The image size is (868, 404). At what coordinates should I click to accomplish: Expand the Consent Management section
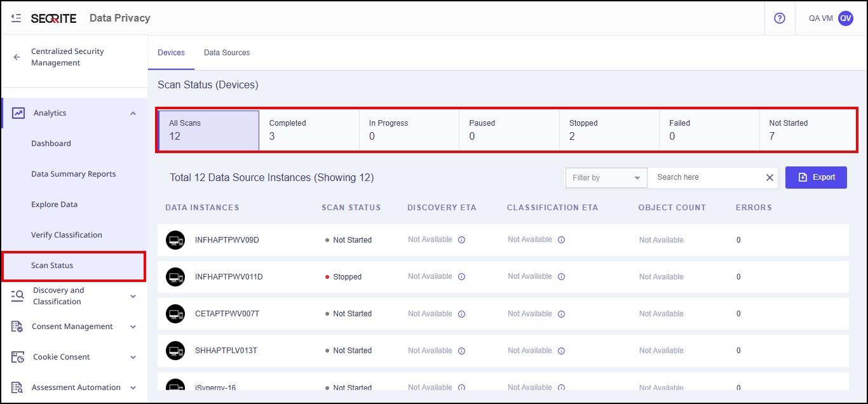(133, 327)
